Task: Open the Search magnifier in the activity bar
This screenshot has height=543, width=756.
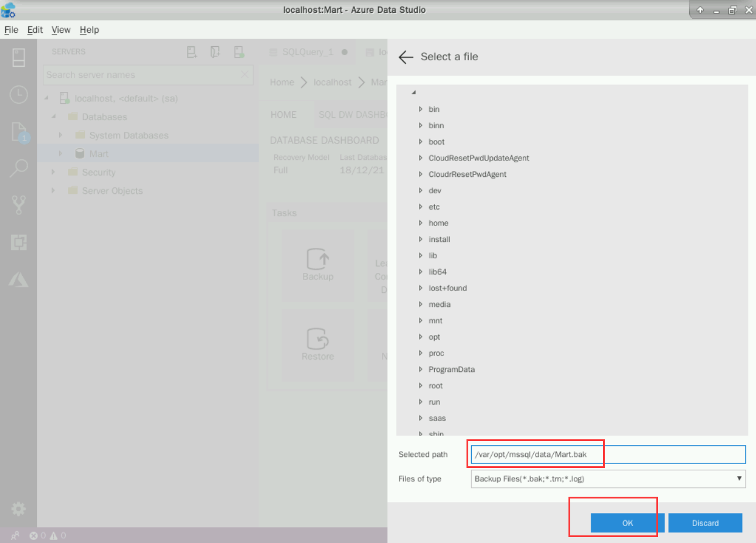Action: pyautogui.click(x=19, y=169)
